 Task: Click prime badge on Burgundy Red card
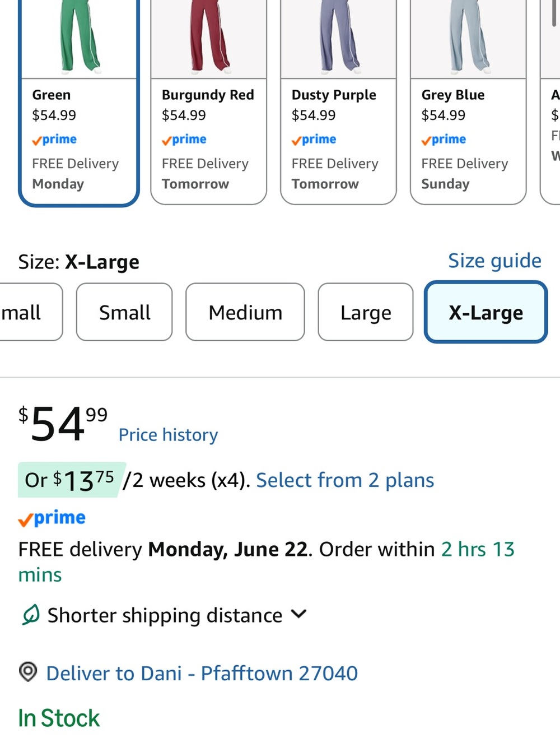tap(184, 140)
